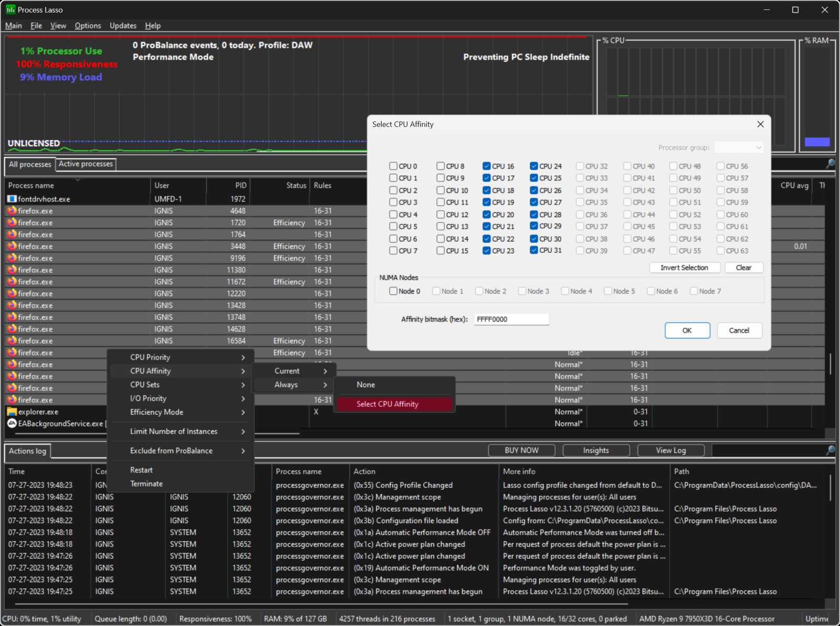Open the Options menu

(88, 25)
